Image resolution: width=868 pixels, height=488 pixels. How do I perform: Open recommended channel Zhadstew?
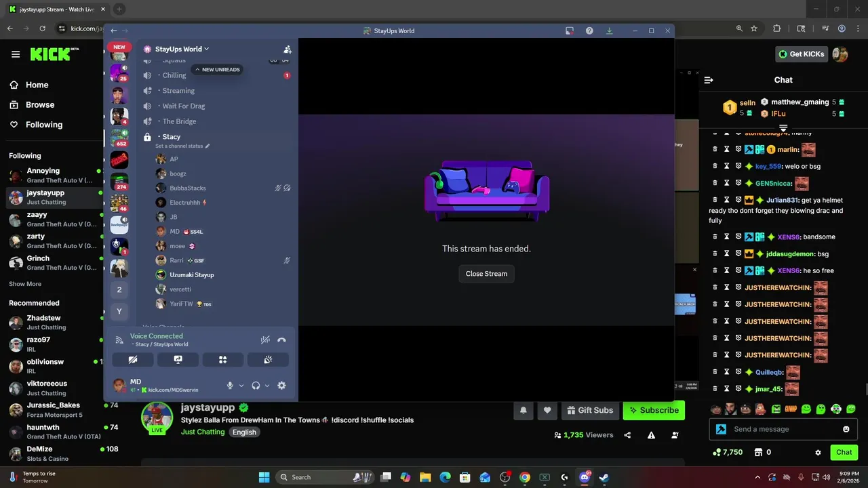(54, 323)
